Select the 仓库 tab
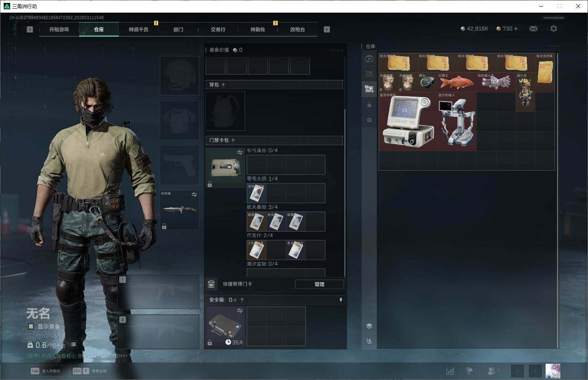 point(99,29)
